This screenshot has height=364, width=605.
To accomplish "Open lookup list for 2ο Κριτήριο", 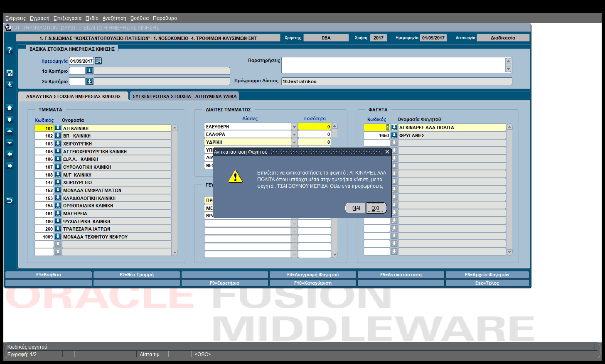I will 89,81.
